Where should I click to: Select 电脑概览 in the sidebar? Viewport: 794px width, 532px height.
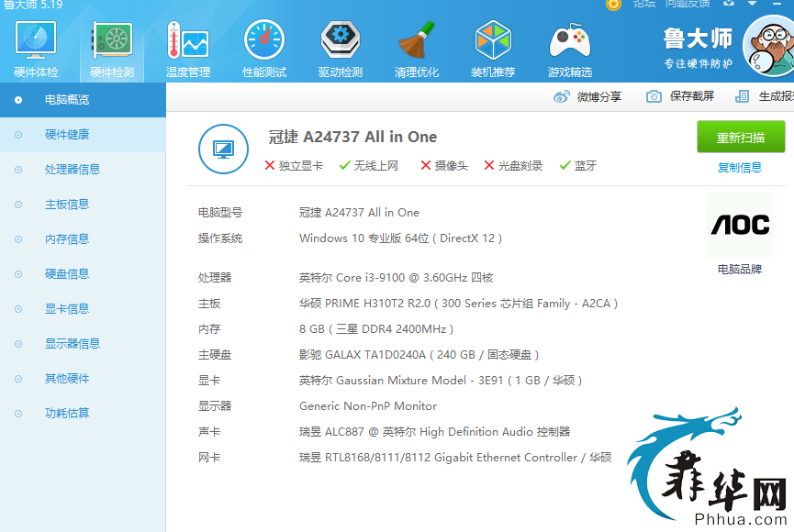click(83, 100)
